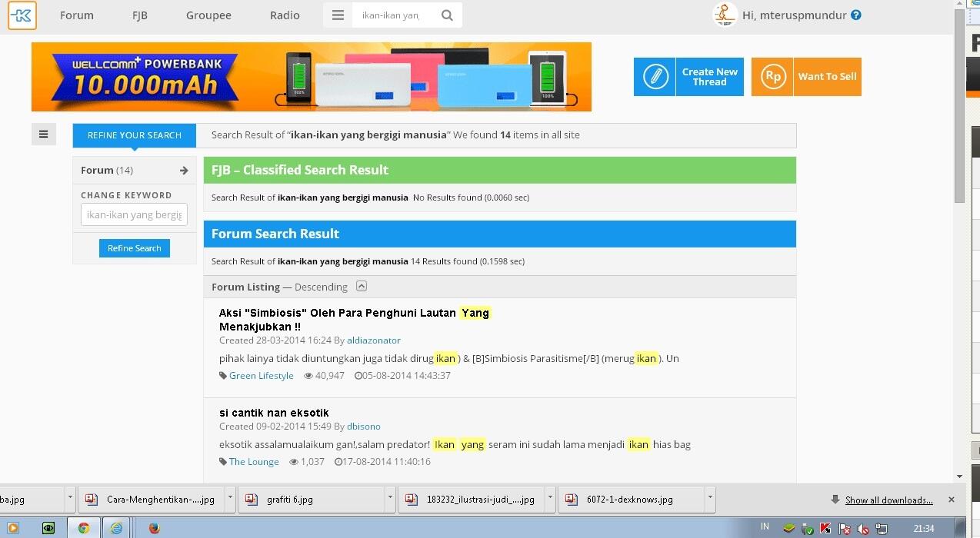Expand the grafiti 6.jpg download dropdown arrow
Image resolution: width=980 pixels, height=538 pixels.
click(x=390, y=500)
